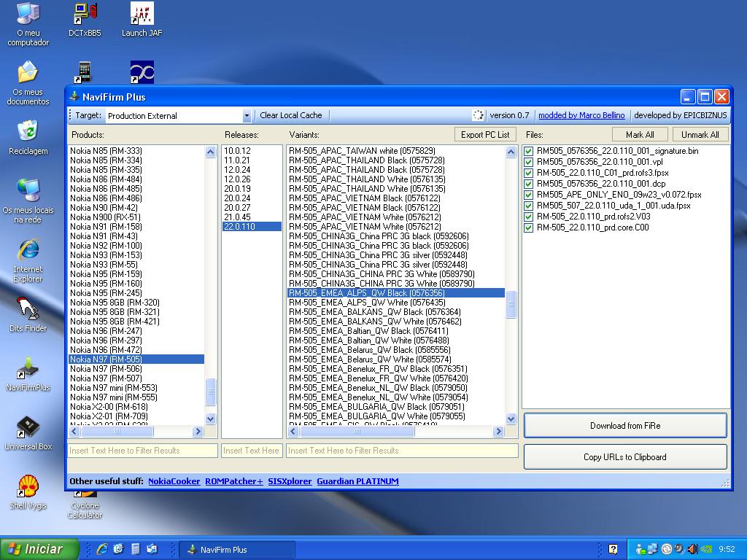Image resolution: width=747 pixels, height=560 pixels.
Task: Click the Products list vertical scrollbar thumb
Action: pyautogui.click(x=211, y=392)
